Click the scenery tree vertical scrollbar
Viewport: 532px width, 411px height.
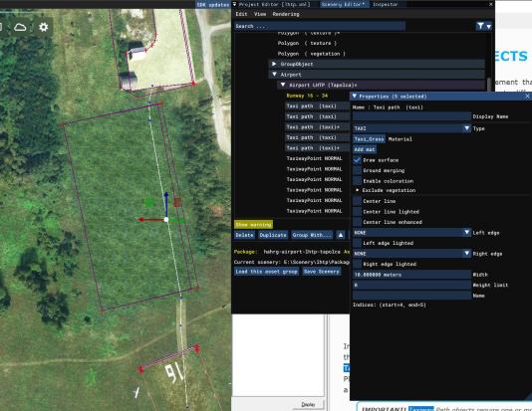click(x=489, y=84)
